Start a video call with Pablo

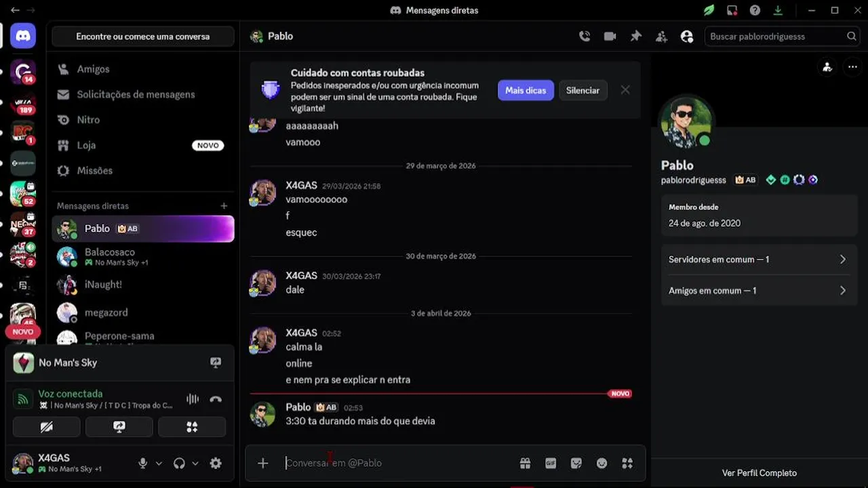(610, 37)
